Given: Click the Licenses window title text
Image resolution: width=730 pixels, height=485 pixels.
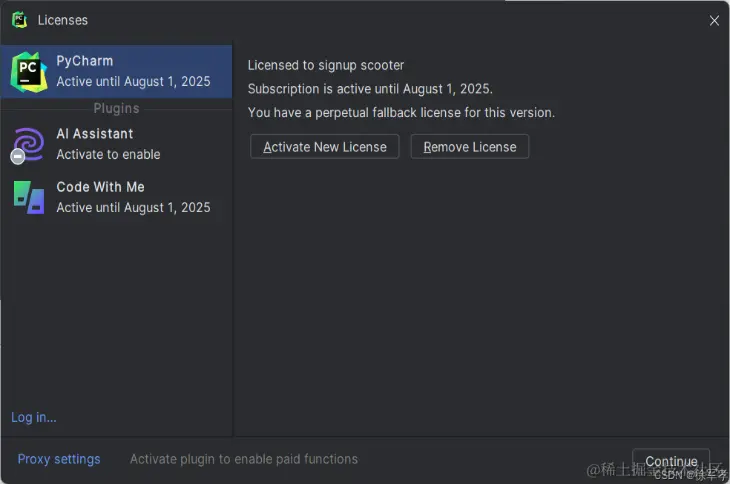Looking at the screenshot, I should click(62, 20).
